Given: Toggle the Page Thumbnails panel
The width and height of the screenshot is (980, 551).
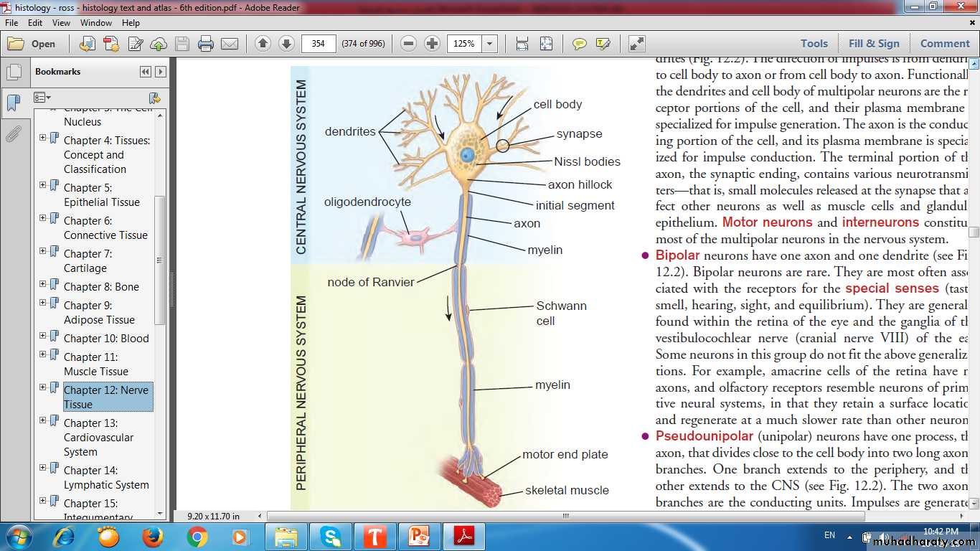Looking at the screenshot, I should pyautogui.click(x=13, y=72).
